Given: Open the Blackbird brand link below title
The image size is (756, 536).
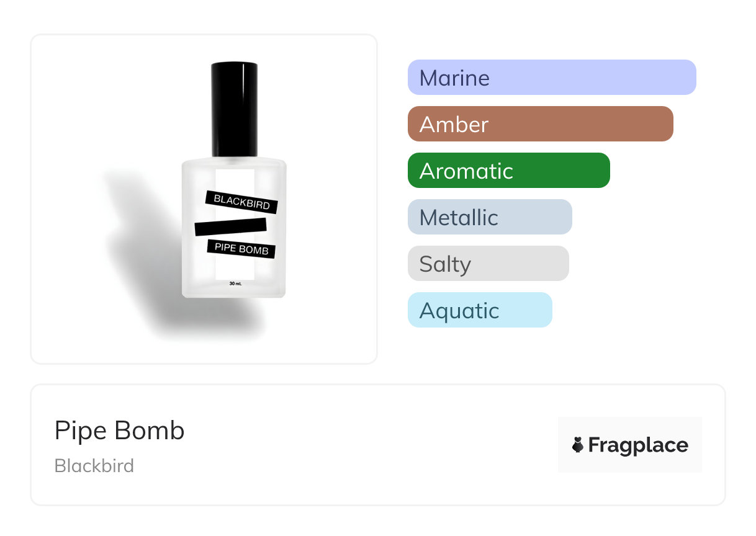Looking at the screenshot, I should pos(94,466).
